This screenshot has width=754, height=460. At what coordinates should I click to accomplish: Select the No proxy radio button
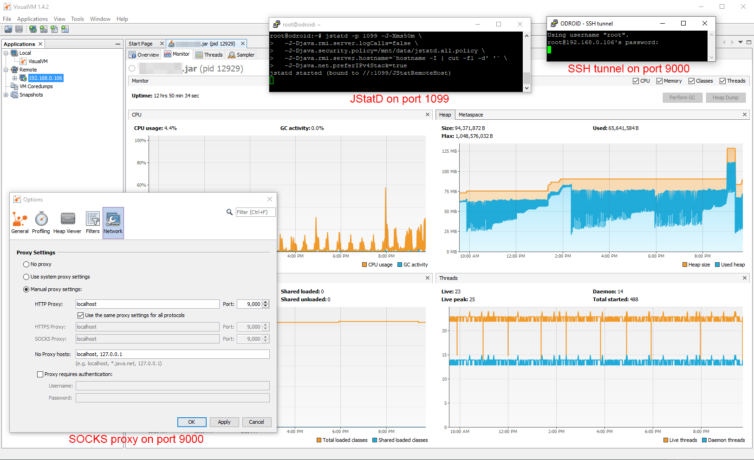tap(26, 264)
